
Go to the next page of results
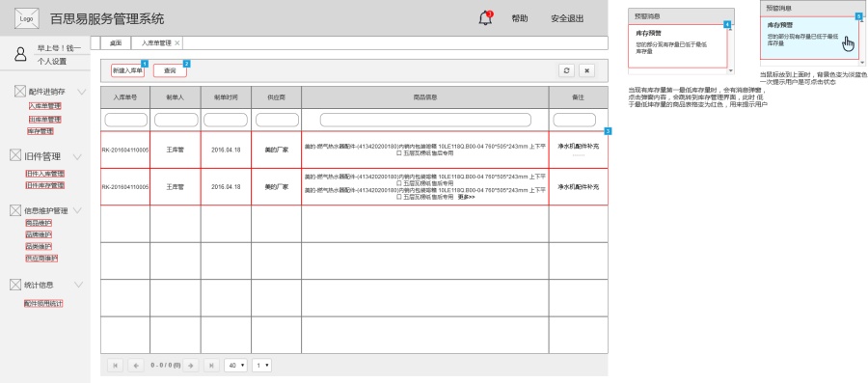coord(190,366)
